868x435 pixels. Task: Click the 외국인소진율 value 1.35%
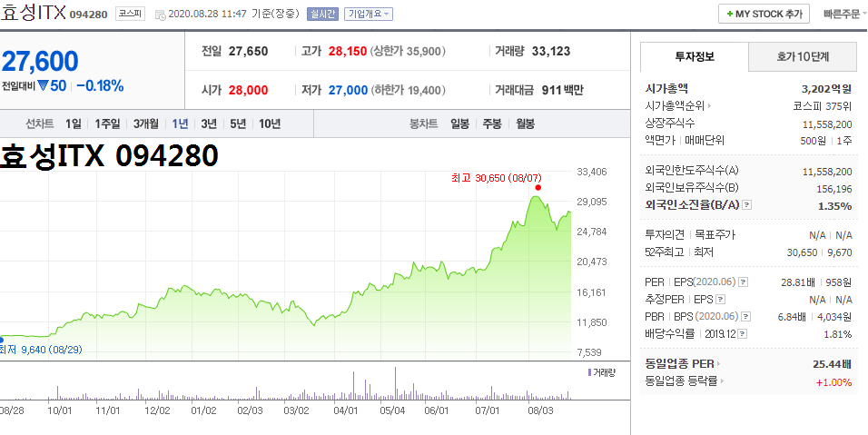point(834,206)
